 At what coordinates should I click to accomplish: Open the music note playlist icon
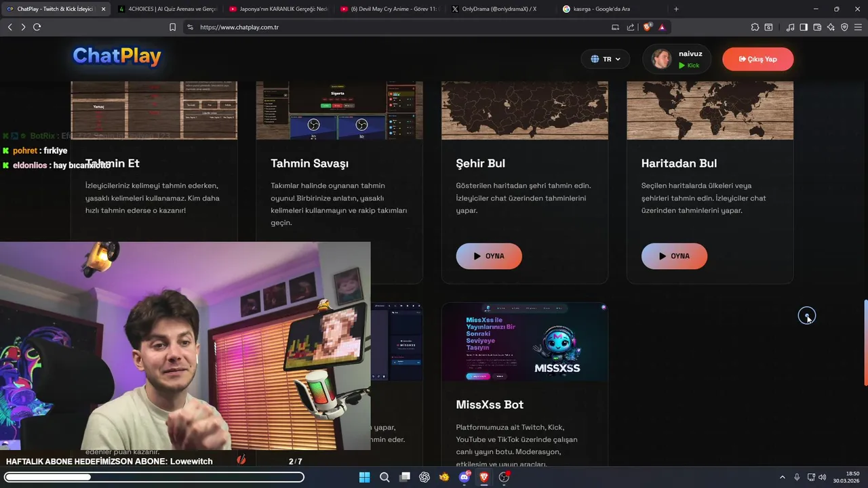pyautogui.click(x=790, y=27)
